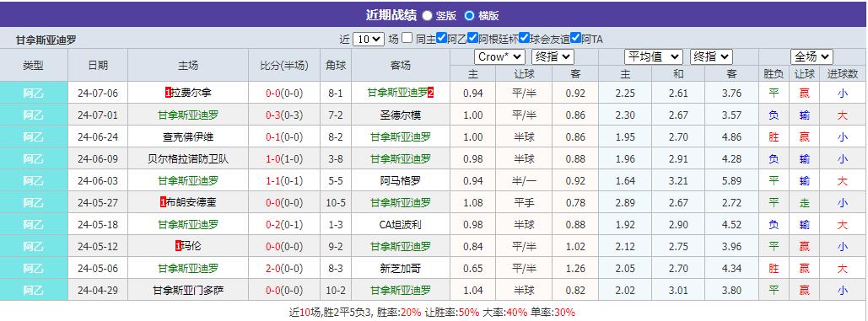This screenshot has height=321, width=868.
Task: Click away team CA坦波利
Action: coord(400,224)
